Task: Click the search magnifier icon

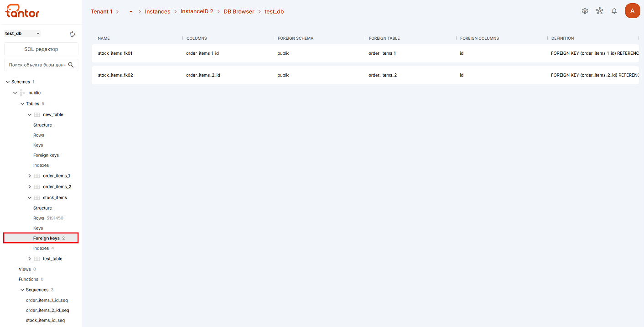Action: (71, 65)
